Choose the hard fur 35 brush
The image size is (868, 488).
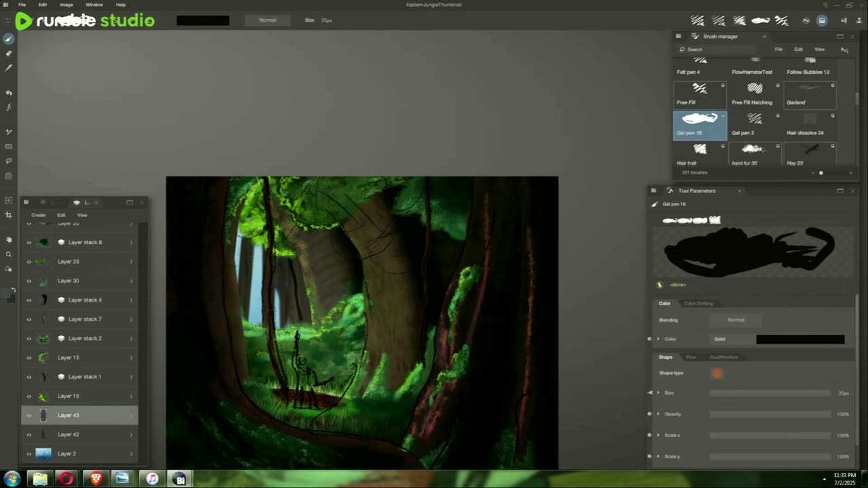(755, 155)
